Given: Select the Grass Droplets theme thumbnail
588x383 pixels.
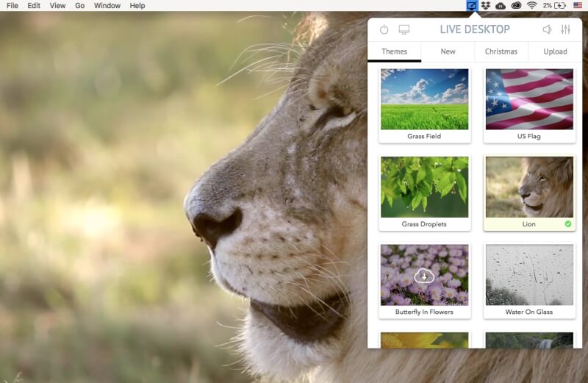Looking at the screenshot, I should (x=424, y=187).
